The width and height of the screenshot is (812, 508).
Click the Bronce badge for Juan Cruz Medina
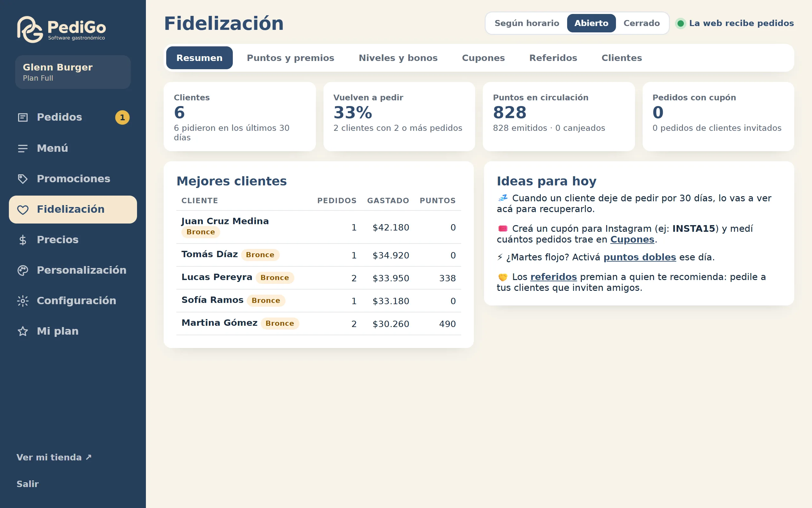tap(201, 232)
